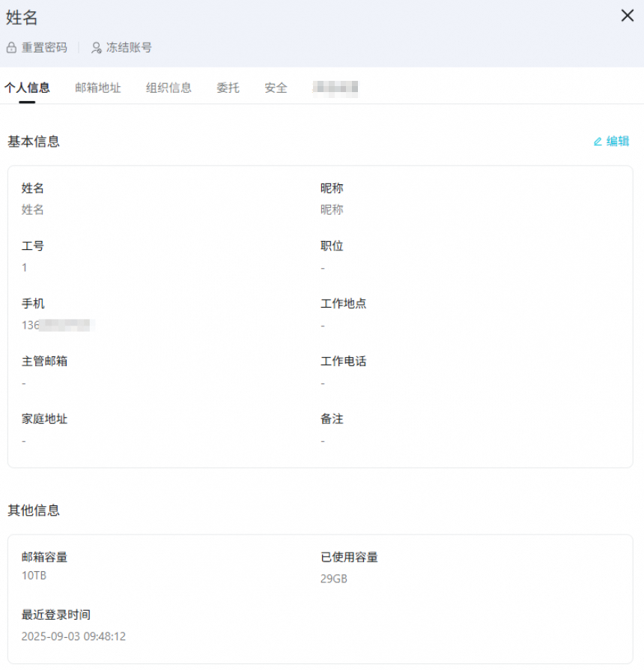
Task: Open the 安全 tab
Action: click(x=276, y=88)
